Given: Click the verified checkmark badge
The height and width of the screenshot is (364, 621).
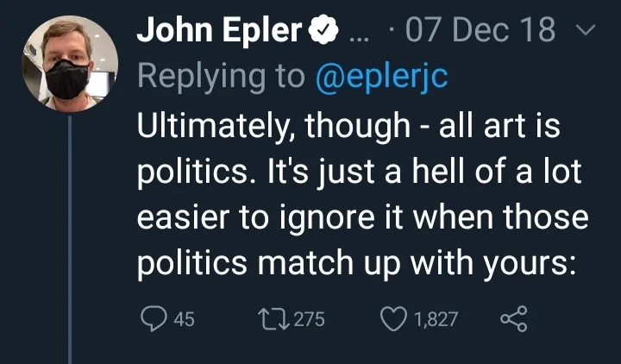Looking at the screenshot, I should click(321, 31).
